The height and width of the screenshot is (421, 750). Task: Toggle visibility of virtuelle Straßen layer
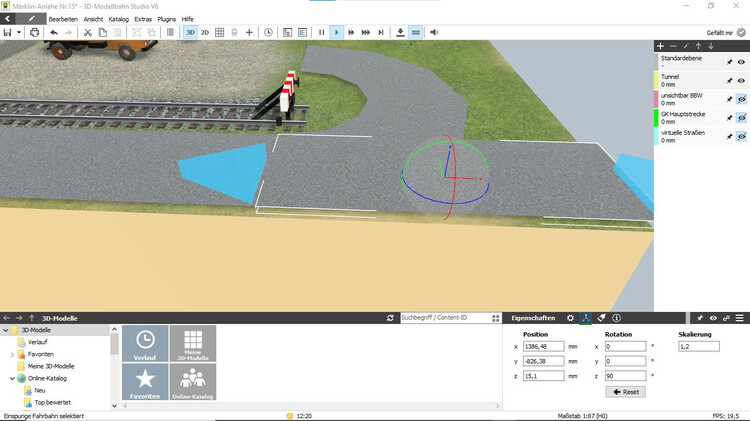tap(741, 136)
